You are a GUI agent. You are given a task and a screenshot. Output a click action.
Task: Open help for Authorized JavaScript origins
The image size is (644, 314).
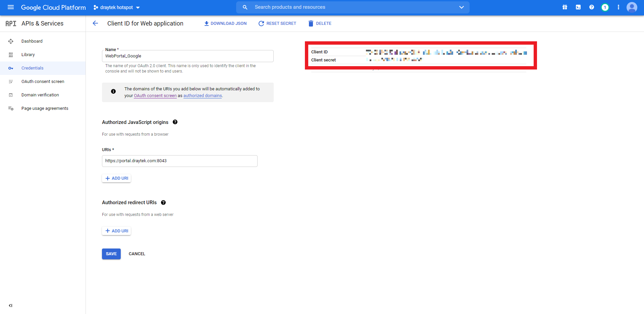[x=175, y=122]
